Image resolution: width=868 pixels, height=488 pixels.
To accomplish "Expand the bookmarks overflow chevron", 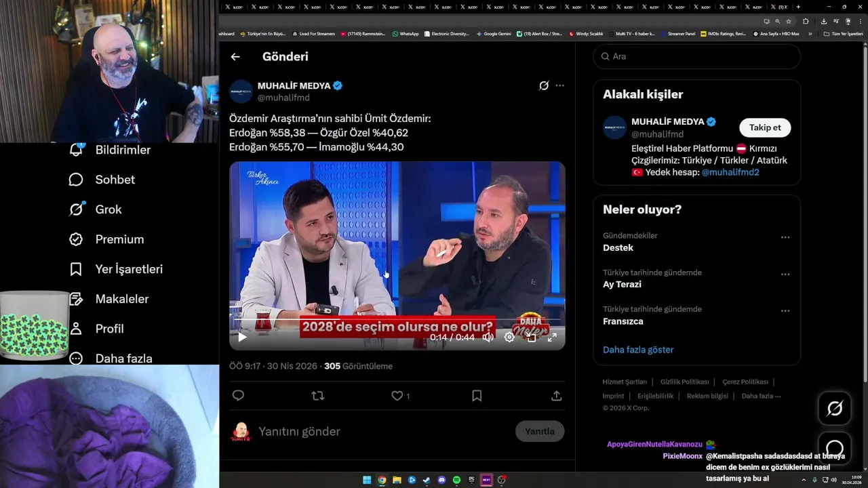I will tap(810, 33).
